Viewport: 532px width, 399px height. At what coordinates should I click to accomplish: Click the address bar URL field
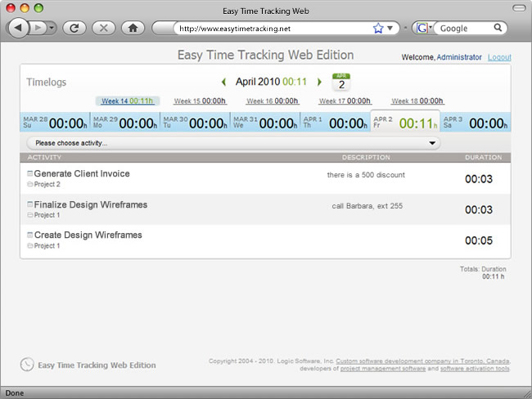(274, 29)
